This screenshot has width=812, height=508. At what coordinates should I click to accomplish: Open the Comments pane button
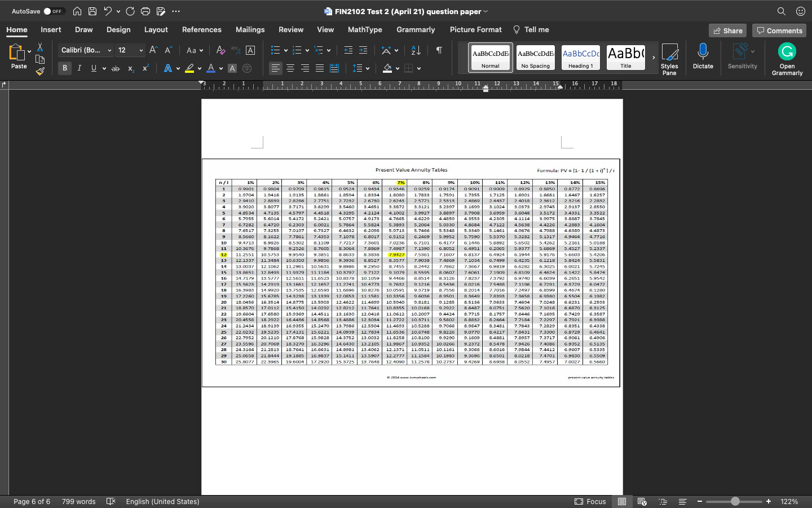coord(780,30)
